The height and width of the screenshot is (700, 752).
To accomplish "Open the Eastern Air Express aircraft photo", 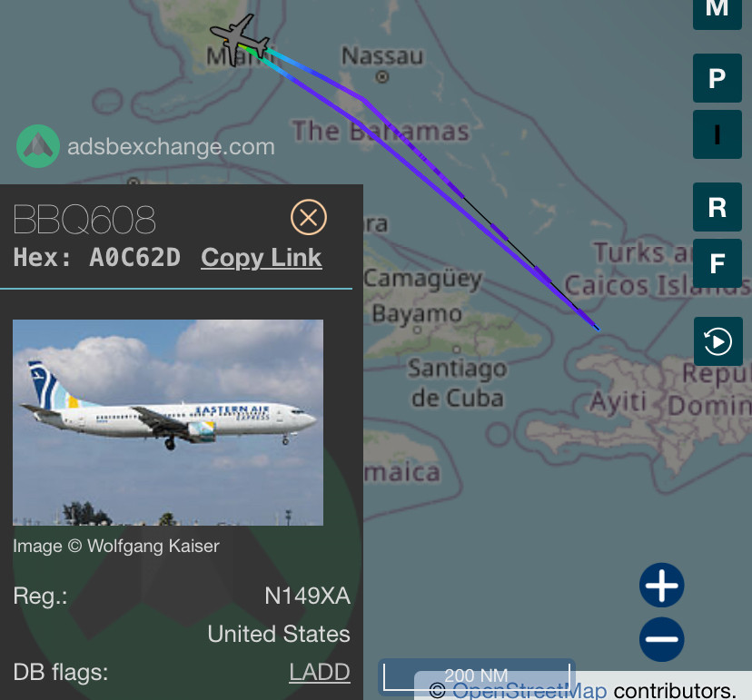I will point(168,422).
